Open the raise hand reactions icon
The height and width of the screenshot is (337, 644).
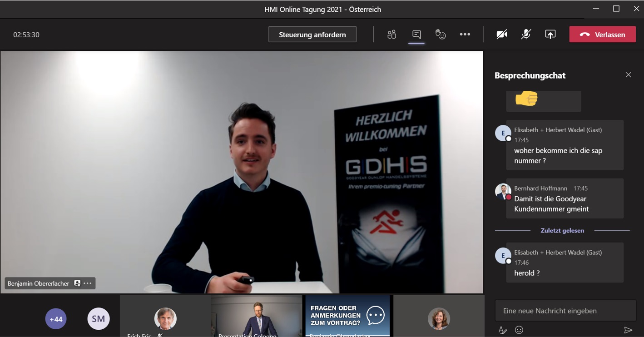(441, 35)
